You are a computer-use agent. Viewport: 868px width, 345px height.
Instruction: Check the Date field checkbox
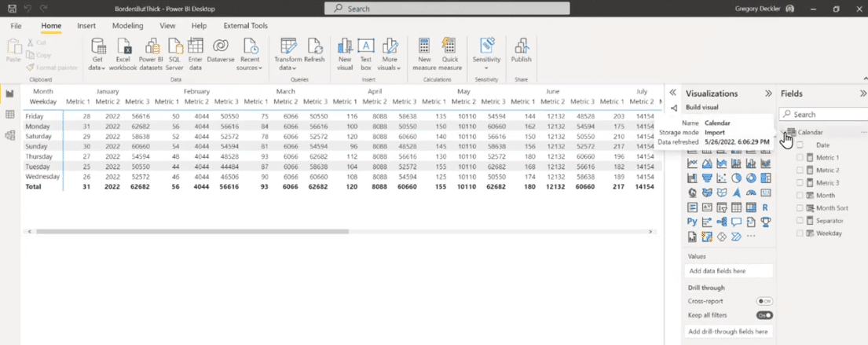(800, 145)
